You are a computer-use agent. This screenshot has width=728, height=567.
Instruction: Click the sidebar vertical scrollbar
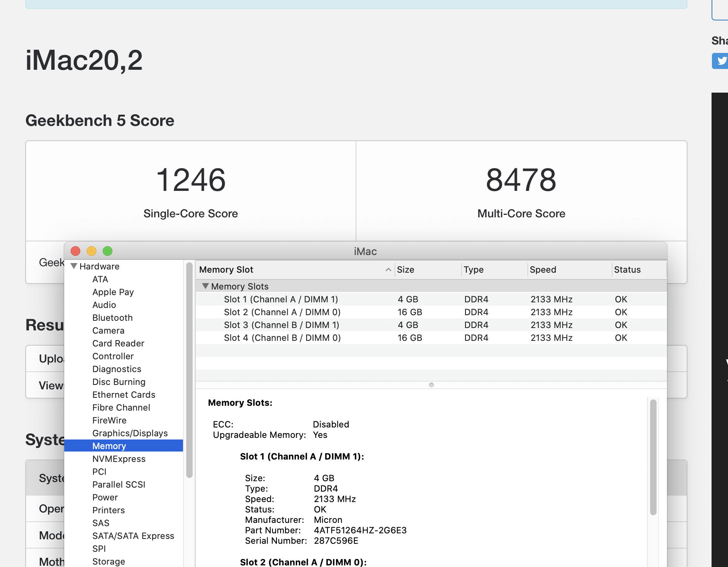tap(189, 370)
